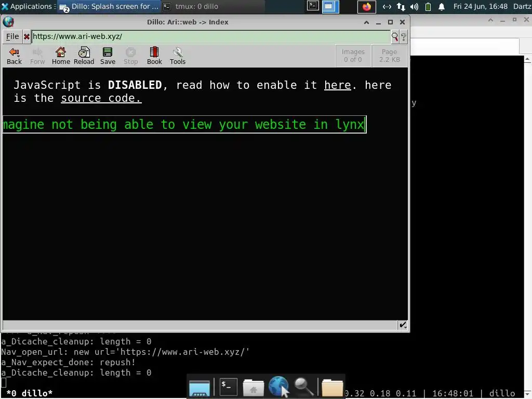This screenshot has width=532, height=399.
Task: Click the battery tray icon
Action: [x=428, y=6]
